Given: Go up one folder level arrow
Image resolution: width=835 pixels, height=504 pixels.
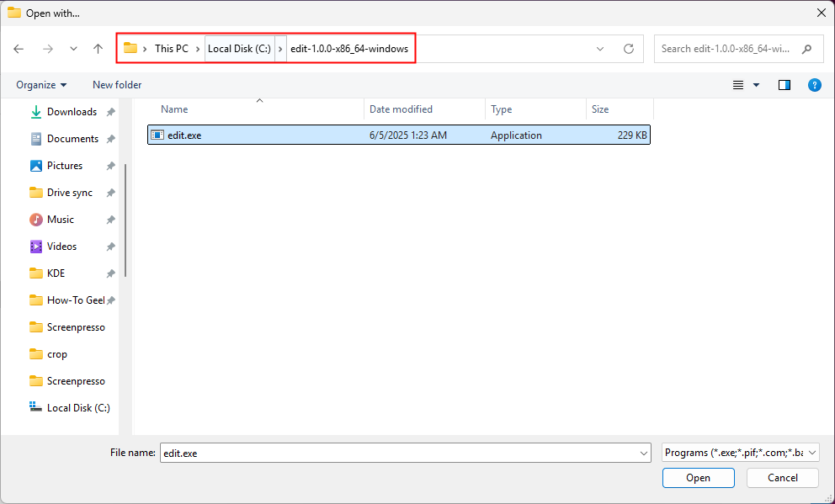Looking at the screenshot, I should 98,49.
